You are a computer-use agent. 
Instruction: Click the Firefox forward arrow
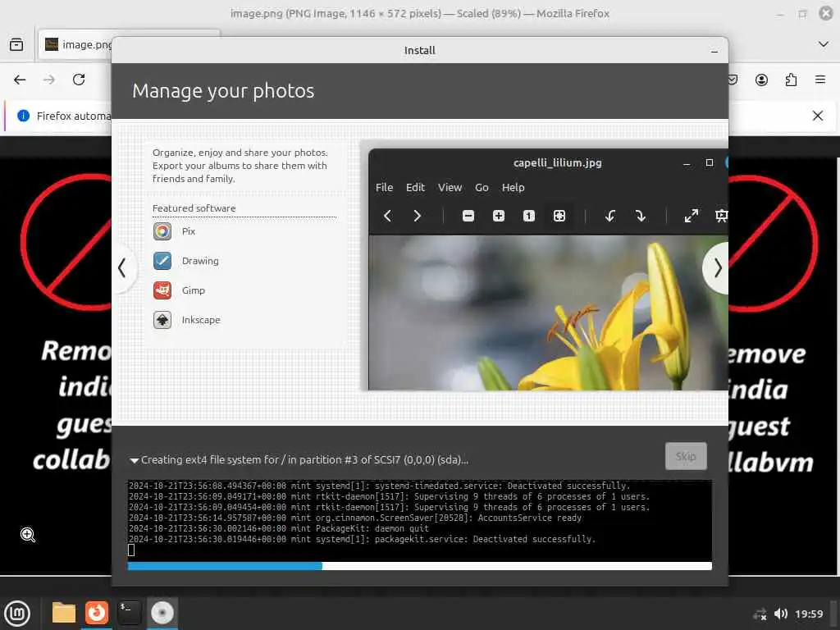[49, 80]
